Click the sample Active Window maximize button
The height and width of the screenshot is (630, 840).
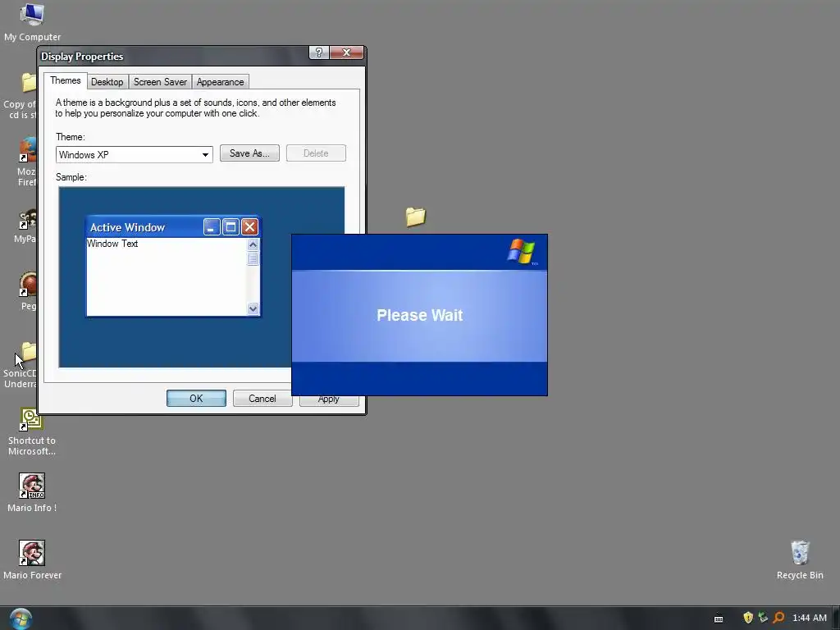231,227
